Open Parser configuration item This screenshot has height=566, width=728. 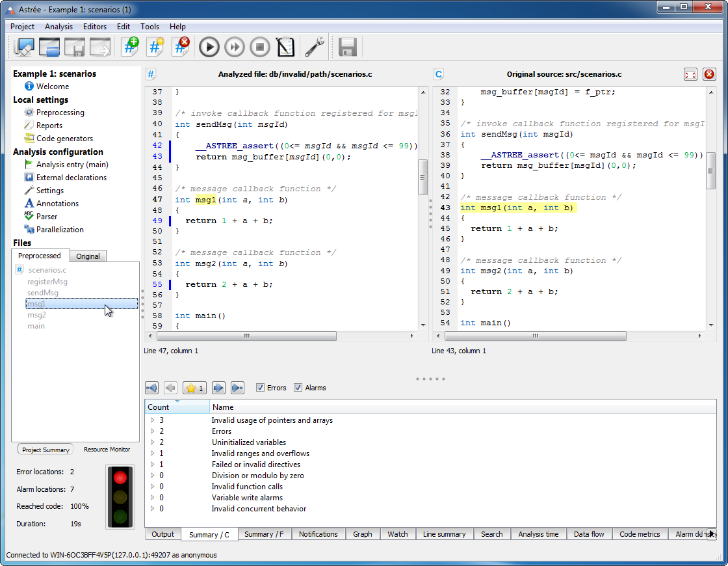coord(46,217)
